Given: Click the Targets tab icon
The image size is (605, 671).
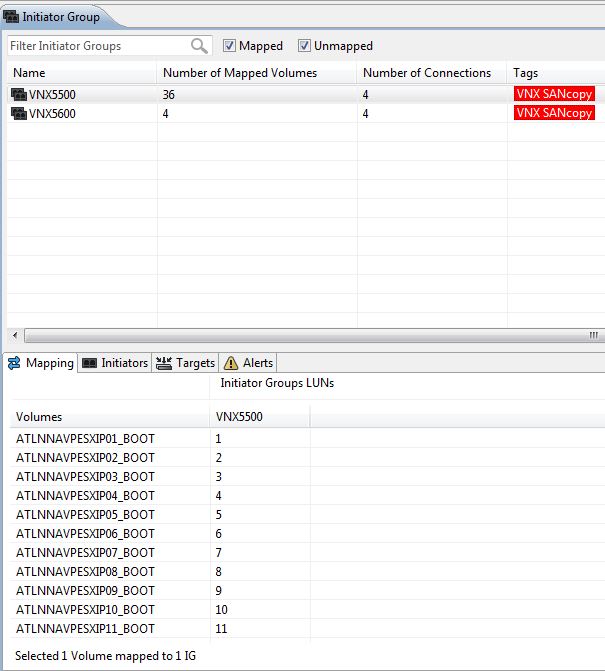Looking at the screenshot, I should pyautogui.click(x=163, y=363).
